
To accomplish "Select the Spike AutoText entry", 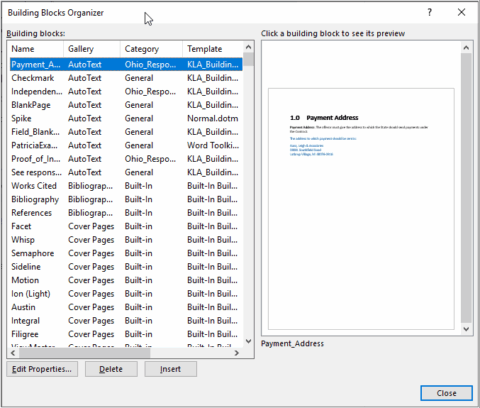I will coord(126,118).
